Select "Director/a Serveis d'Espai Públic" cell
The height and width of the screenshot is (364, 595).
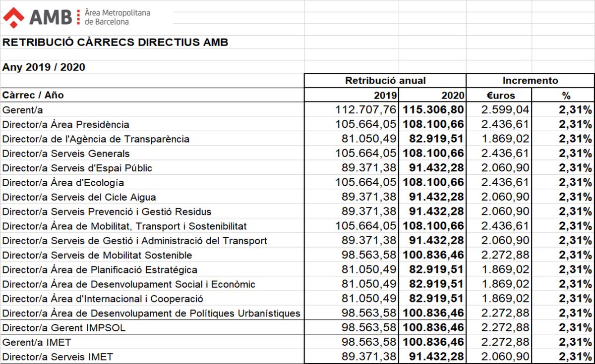tap(152, 167)
